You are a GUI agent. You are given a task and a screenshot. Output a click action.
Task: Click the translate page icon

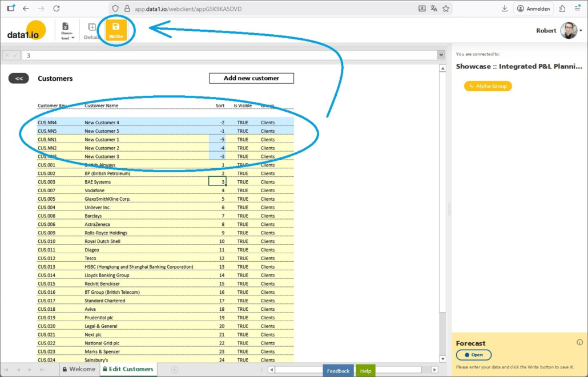click(434, 9)
